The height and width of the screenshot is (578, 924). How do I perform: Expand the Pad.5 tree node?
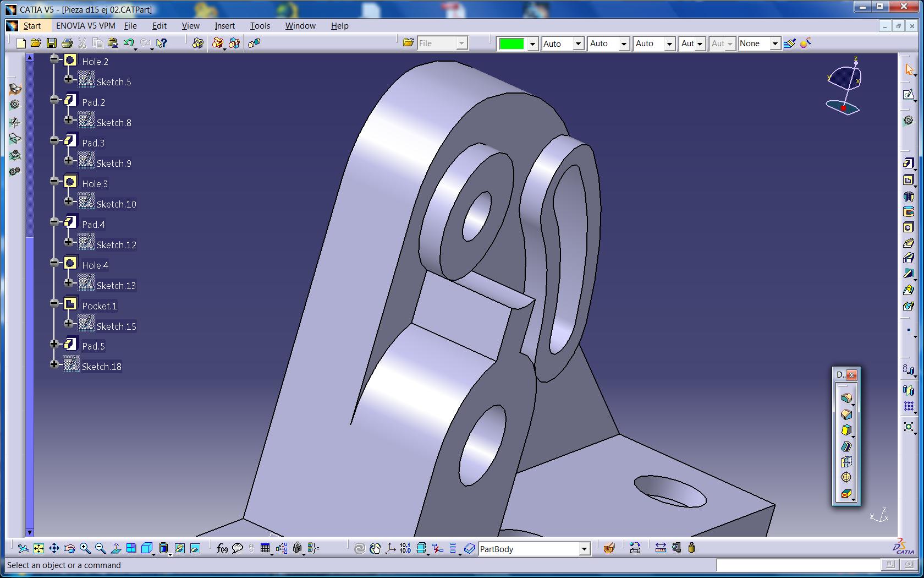point(54,344)
